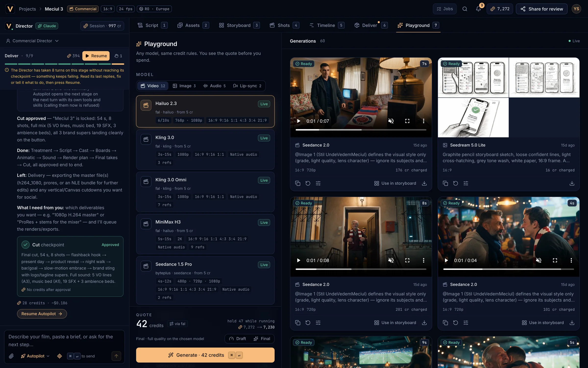Click the attach file paperclip icon
Image resolution: width=588 pixels, height=368 pixels.
tap(11, 356)
